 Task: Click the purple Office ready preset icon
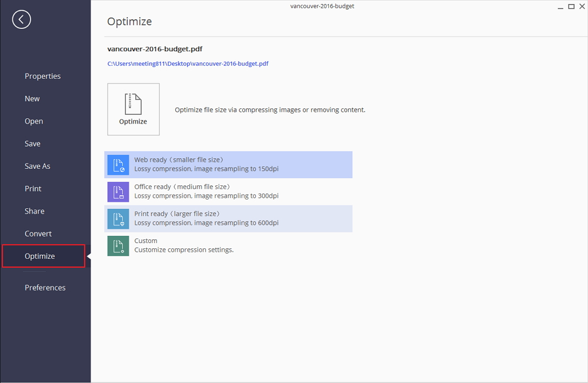click(118, 192)
